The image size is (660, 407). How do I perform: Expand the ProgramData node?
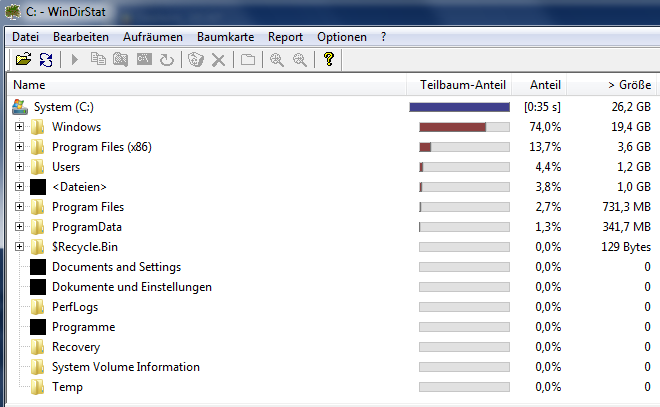pos(19,226)
